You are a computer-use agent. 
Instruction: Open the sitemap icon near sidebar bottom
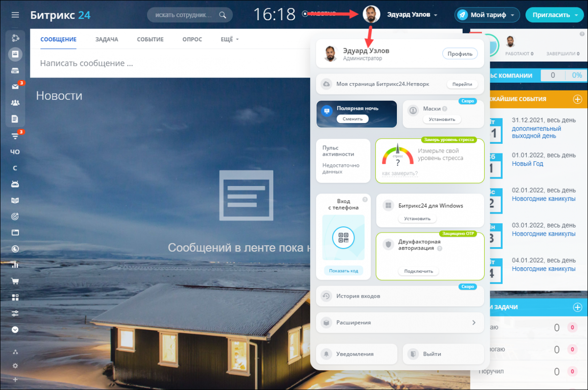point(15,352)
